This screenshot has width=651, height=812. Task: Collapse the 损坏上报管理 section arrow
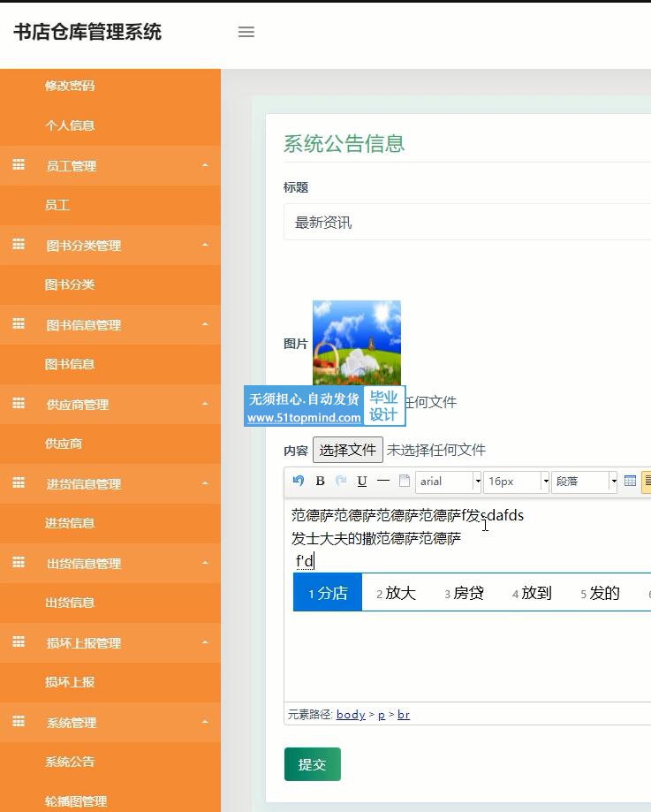205,642
